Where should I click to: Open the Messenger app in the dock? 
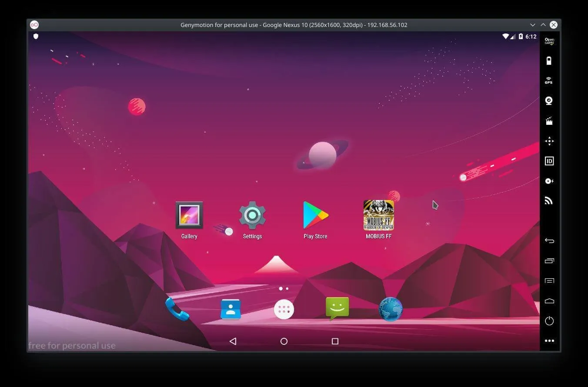[337, 309]
